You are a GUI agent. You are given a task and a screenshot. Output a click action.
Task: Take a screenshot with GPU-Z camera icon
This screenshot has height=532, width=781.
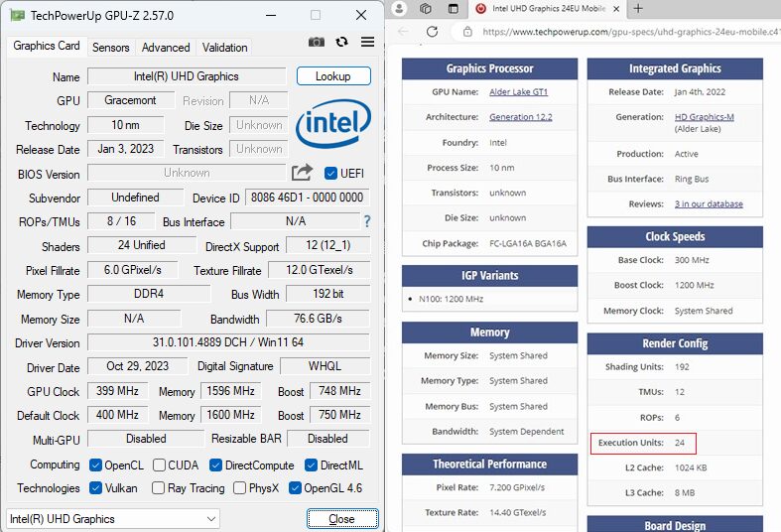pos(317,43)
